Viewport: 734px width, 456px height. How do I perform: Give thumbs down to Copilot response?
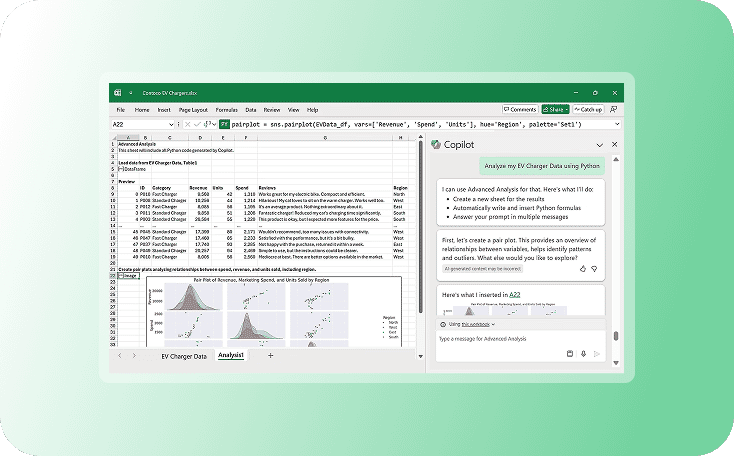point(594,269)
